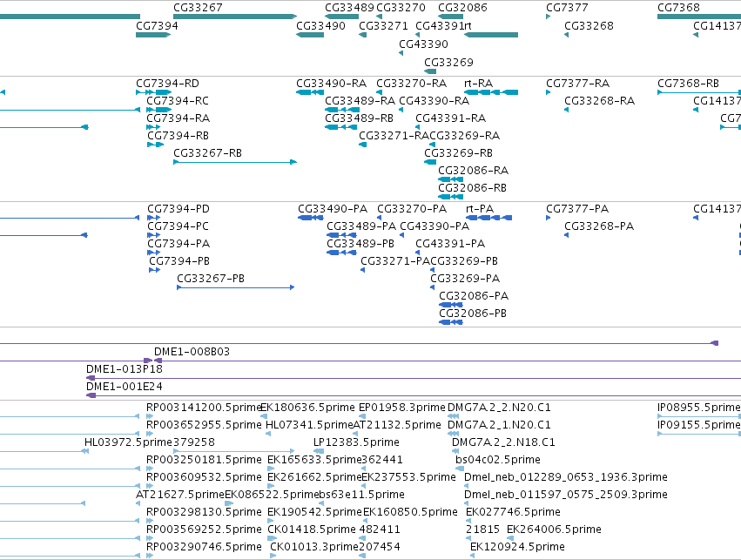Select gene CG33271 label

coord(383,26)
